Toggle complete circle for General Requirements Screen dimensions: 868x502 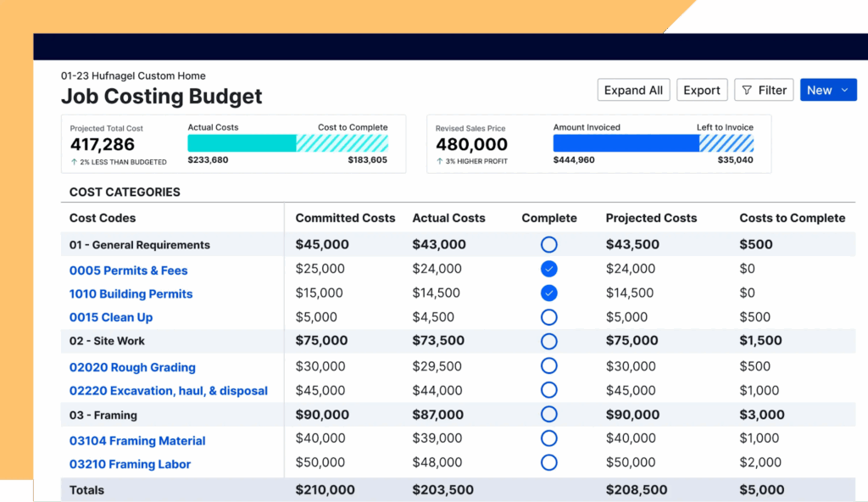[x=548, y=244]
